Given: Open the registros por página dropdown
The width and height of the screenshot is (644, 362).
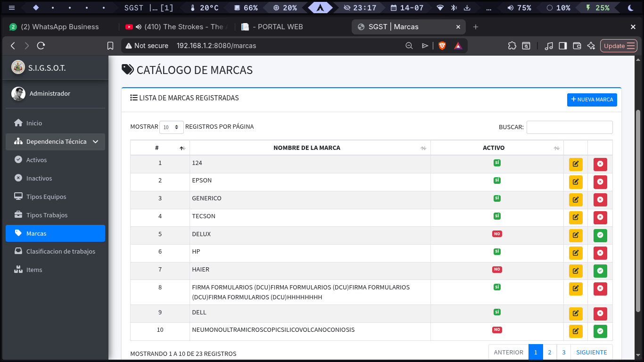Looking at the screenshot, I should click(x=172, y=127).
